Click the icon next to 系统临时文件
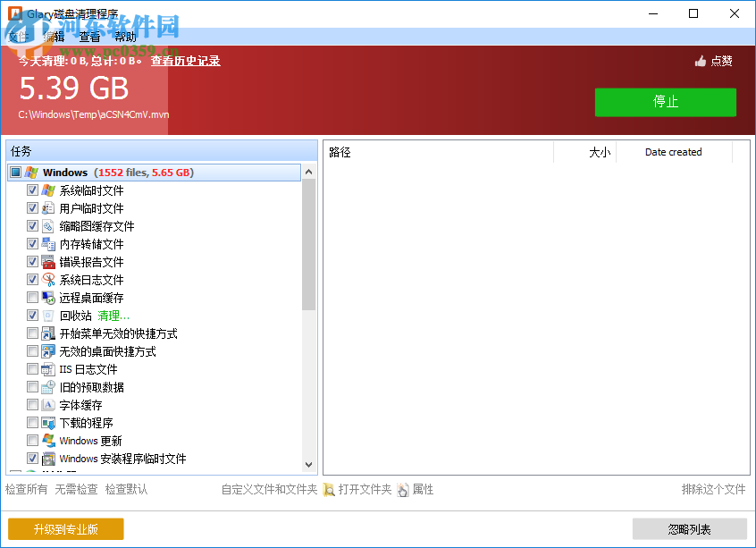 coord(46,190)
